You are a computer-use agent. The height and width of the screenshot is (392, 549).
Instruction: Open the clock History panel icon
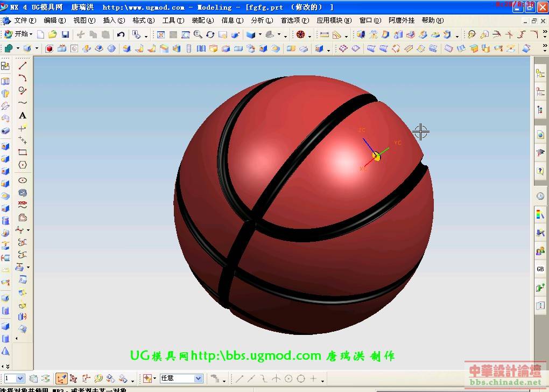click(540, 196)
